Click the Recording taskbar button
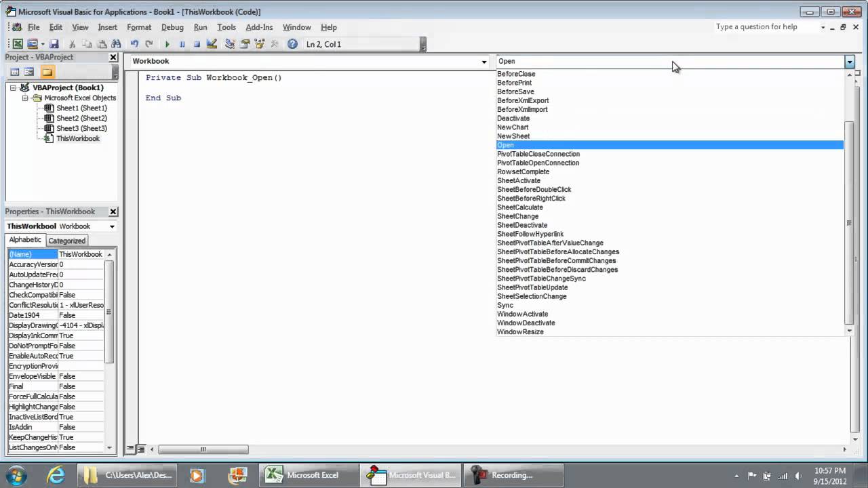 [515, 475]
